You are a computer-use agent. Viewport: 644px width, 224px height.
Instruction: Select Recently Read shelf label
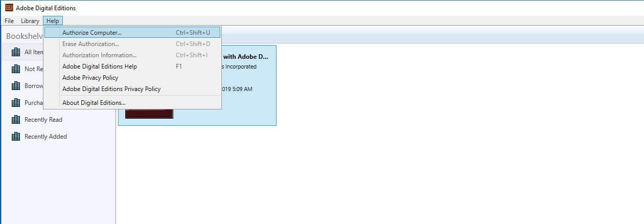tap(43, 120)
